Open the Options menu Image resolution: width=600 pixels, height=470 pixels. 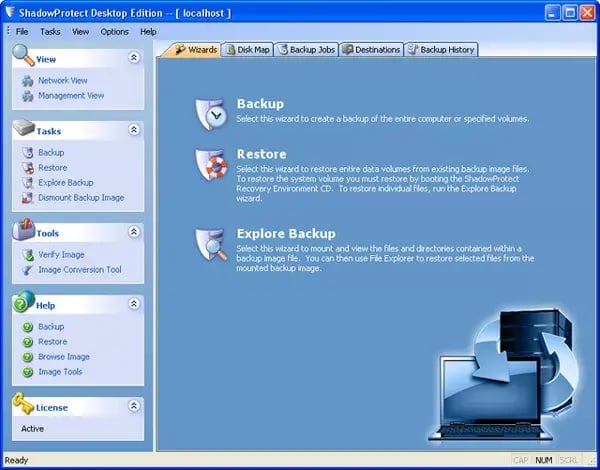click(114, 31)
